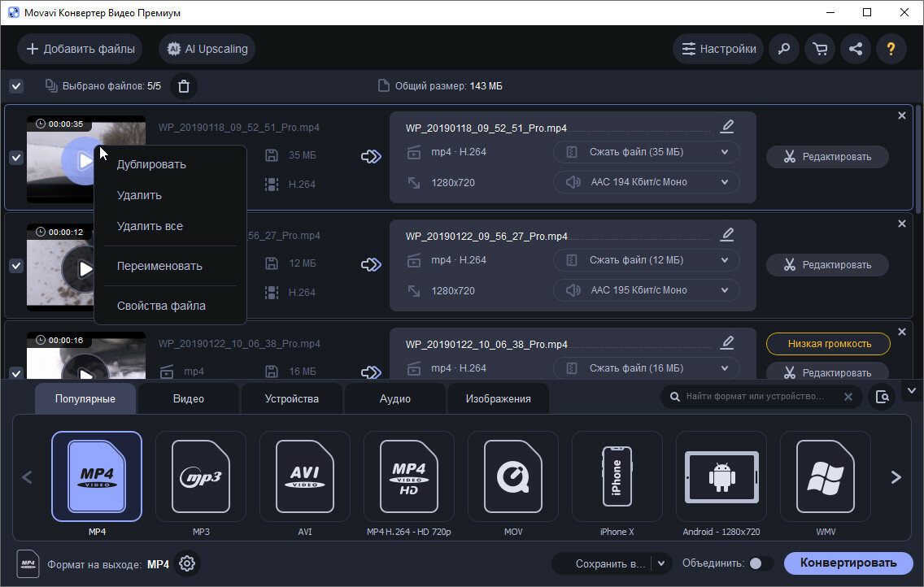The width and height of the screenshot is (924, 587).
Task: Click the 'Низкая громкость' warning button
Action: [828, 344]
